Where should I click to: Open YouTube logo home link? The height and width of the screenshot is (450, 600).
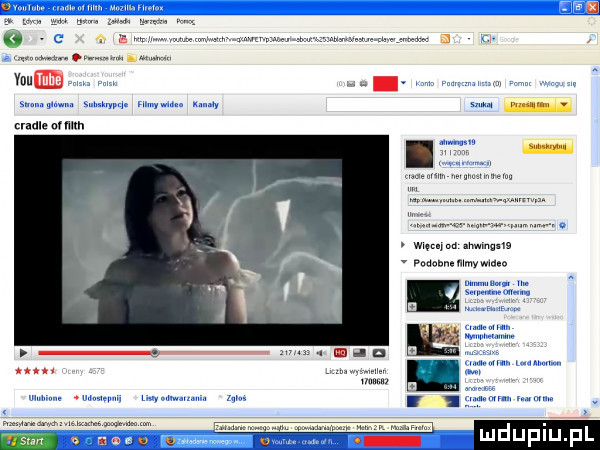(x=38, y=79)
